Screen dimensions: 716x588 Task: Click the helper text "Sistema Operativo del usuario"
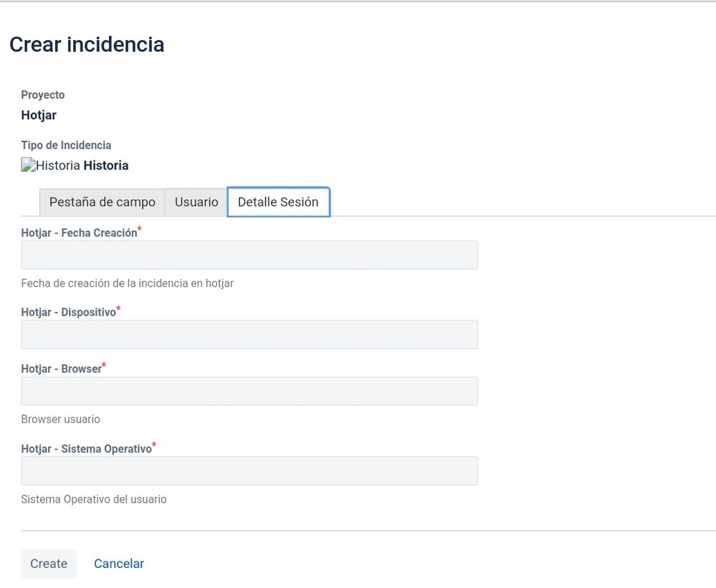93,499
